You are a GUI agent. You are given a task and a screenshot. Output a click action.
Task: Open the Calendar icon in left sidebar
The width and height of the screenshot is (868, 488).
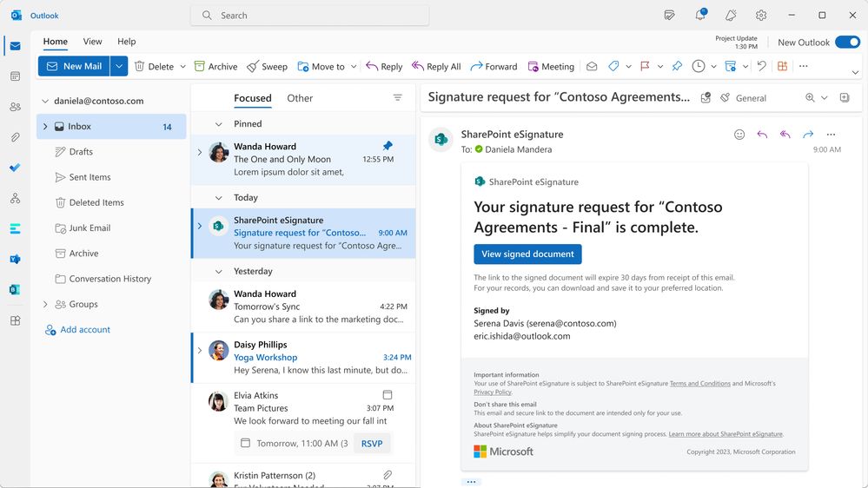point(15,76)
